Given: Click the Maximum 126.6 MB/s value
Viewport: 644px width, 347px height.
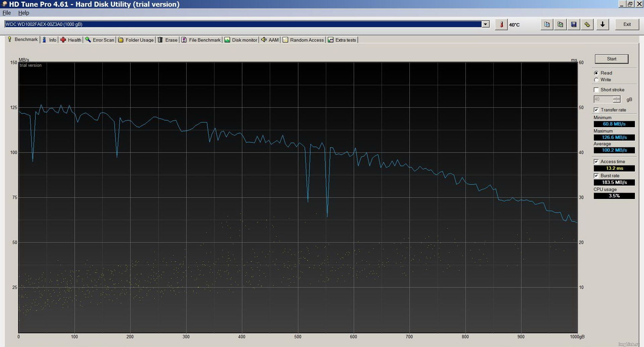Looking at the screenshot, I should click(x=614, y=138).
